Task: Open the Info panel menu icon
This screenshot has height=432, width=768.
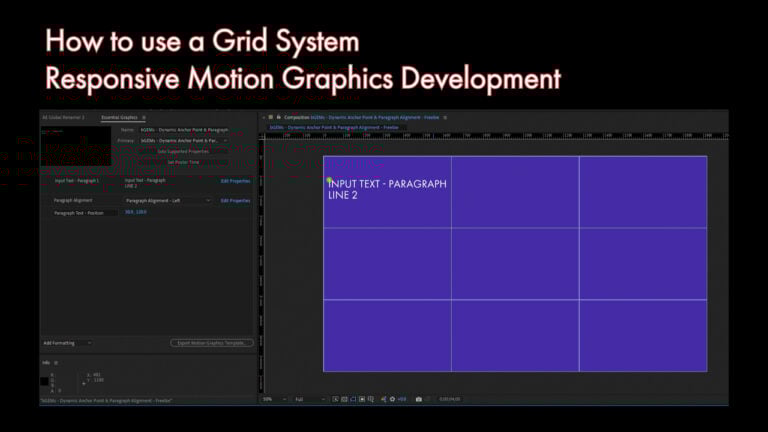Action: tap(56, 362)
